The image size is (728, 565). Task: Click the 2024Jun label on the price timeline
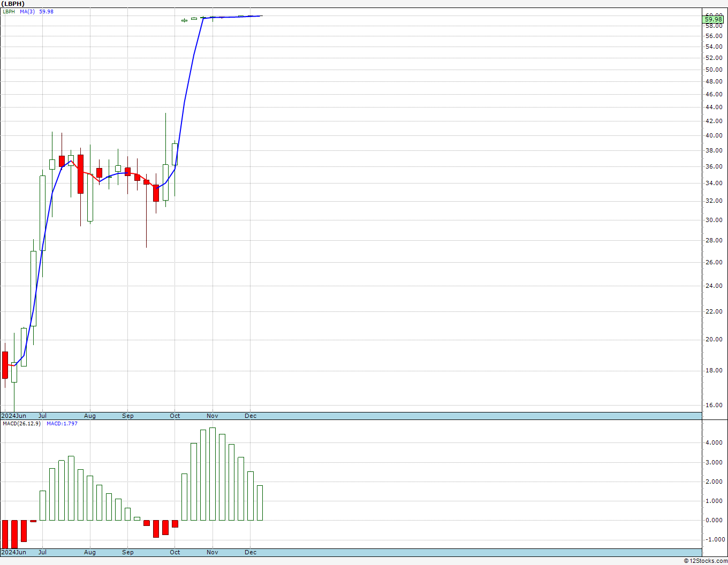tap(13, 416)
